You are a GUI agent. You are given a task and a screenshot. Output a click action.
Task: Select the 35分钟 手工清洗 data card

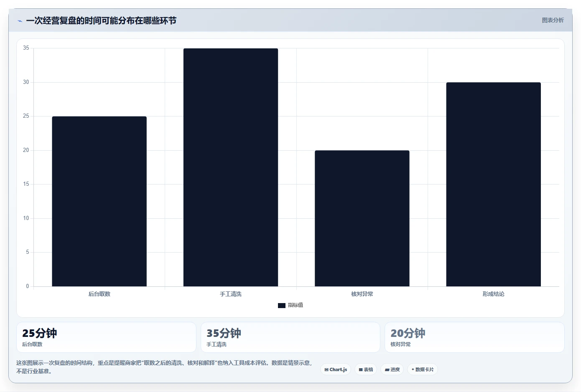pyautogui.click(x=290, y=337)
